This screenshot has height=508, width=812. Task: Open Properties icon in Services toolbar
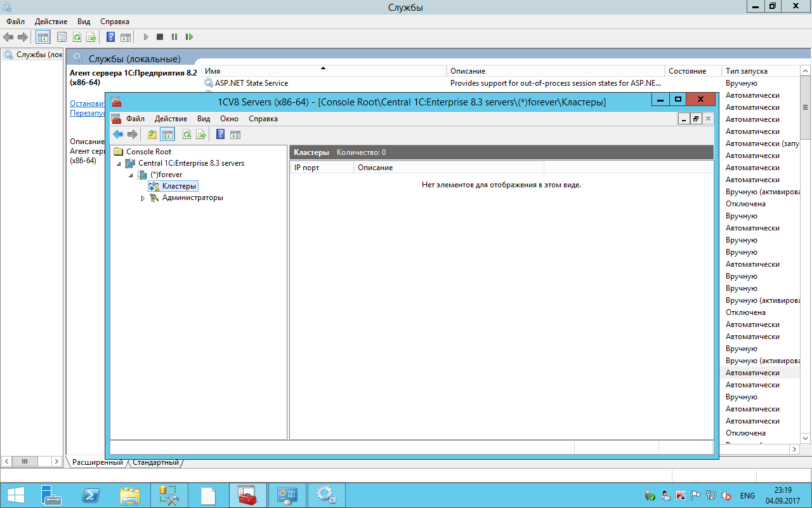click(62, 37)
